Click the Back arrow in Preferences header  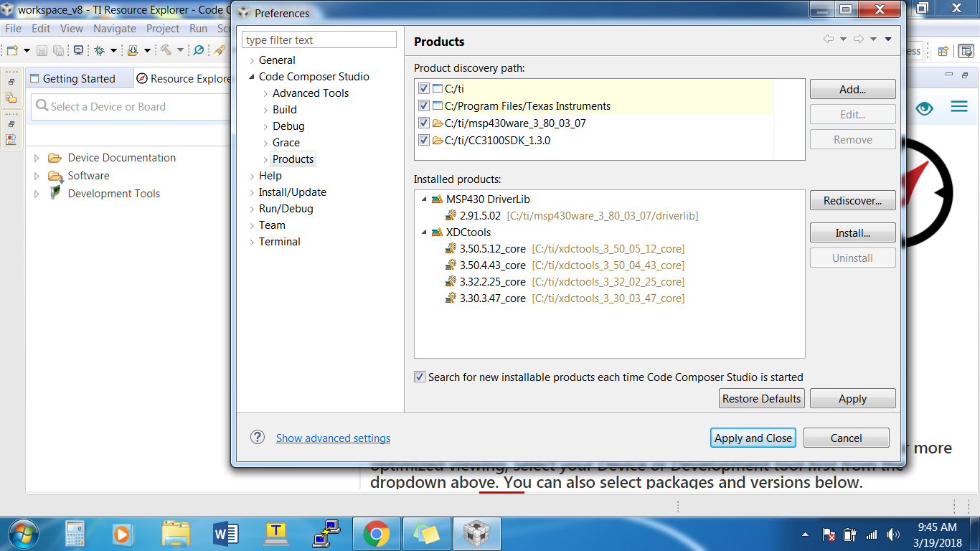click(829, 39)
